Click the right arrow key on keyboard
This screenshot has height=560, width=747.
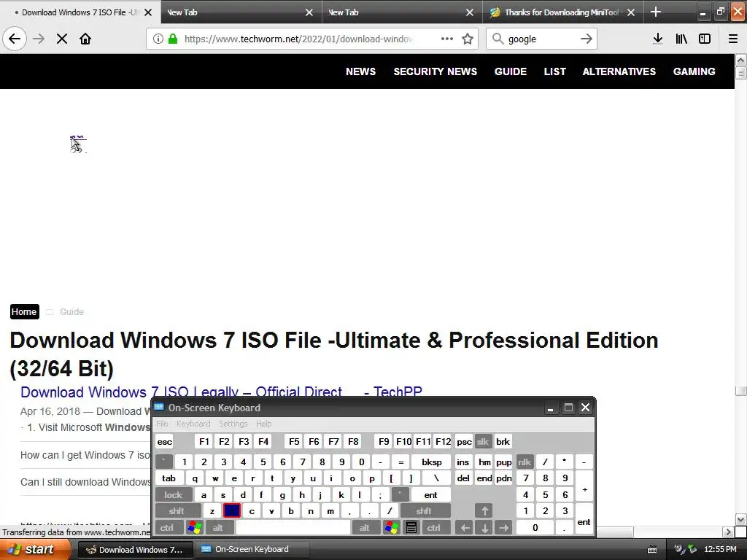click(x=503, y=528)
